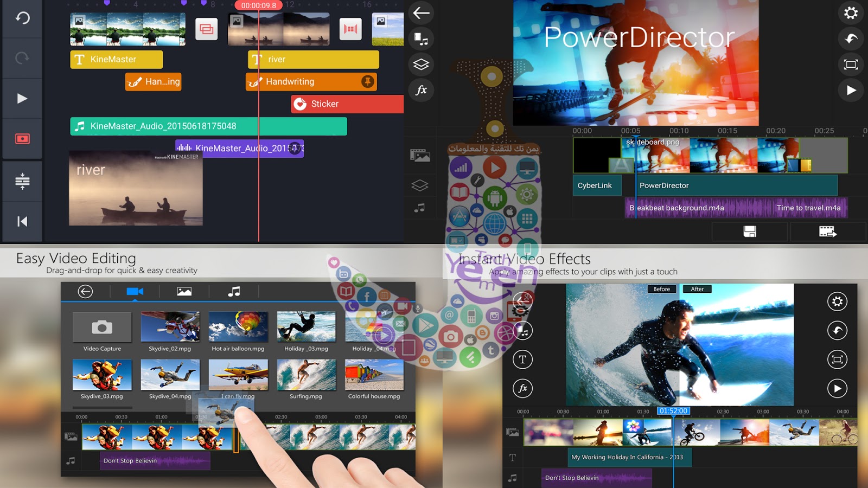The image size is (868, 488).
Task: Select the PowerDirector title clip
Action: point(737,185)
